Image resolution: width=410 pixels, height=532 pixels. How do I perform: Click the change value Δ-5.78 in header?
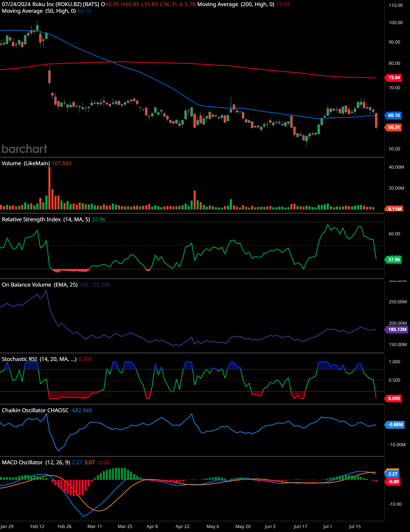coord(187,4)
